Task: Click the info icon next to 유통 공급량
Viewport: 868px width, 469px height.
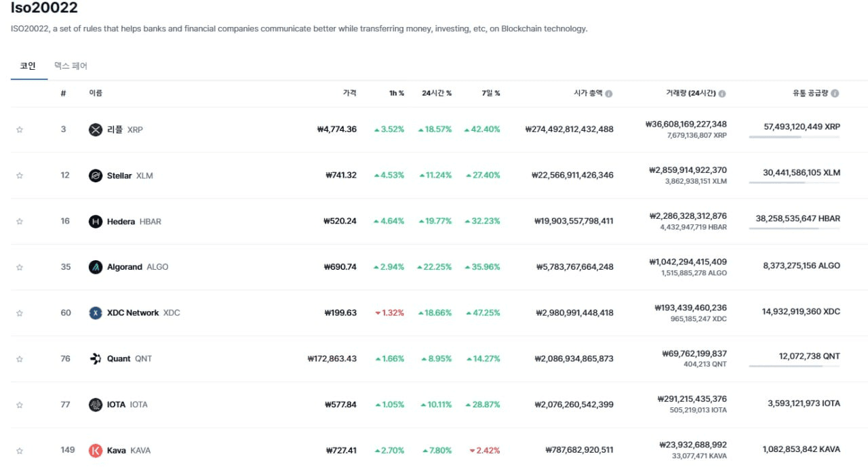Action: click(x=835, y=94)
